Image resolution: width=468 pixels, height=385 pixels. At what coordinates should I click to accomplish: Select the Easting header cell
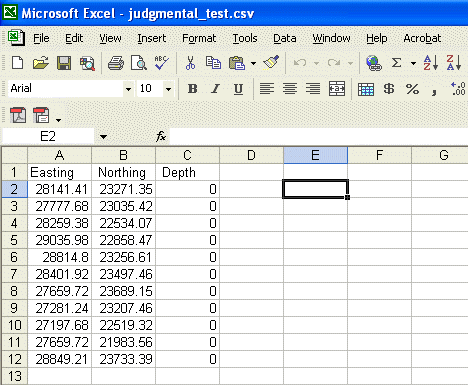coord(59,172)
